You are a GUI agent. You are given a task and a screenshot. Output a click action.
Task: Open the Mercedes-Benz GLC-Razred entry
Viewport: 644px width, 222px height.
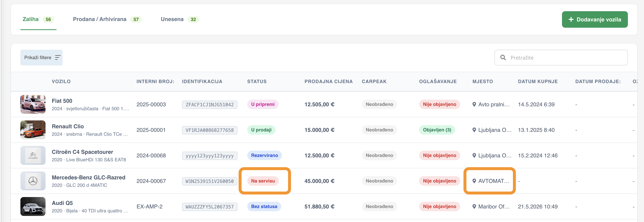88,177
